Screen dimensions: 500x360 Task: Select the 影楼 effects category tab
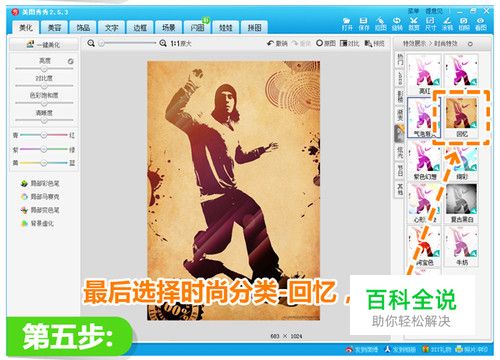[400, 96]
